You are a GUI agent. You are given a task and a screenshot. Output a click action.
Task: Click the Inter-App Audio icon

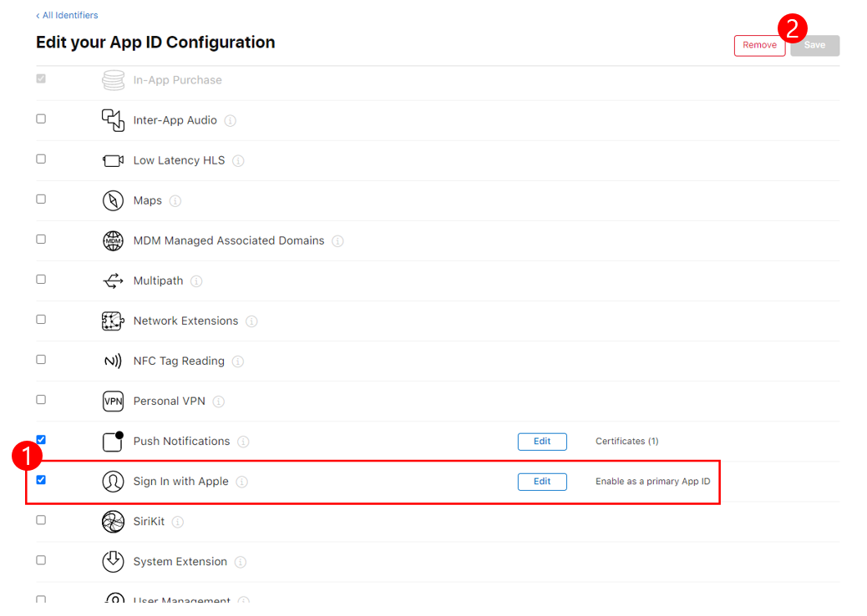click(113, 120)
